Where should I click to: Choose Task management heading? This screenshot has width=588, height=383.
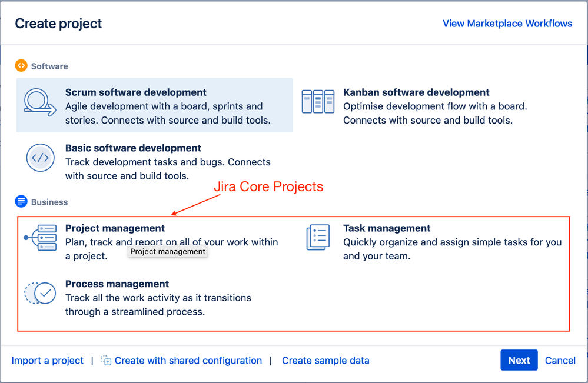387,228
